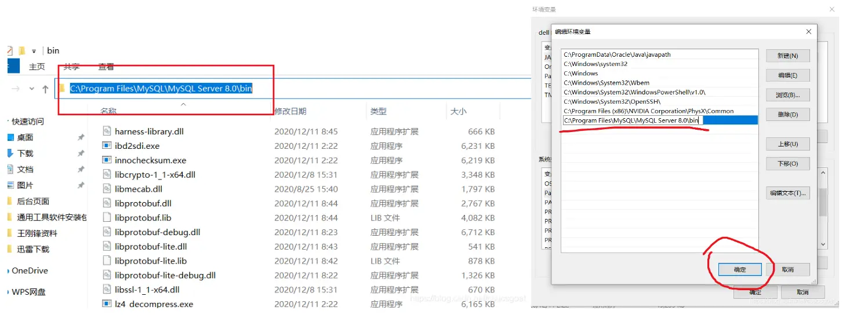Click the Explorer address bar path
The image size is (868, 333).
pyautogui.click(x=161, y=89)
